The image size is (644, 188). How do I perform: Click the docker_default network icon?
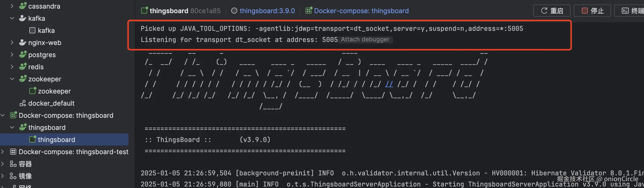click(23, 103)
